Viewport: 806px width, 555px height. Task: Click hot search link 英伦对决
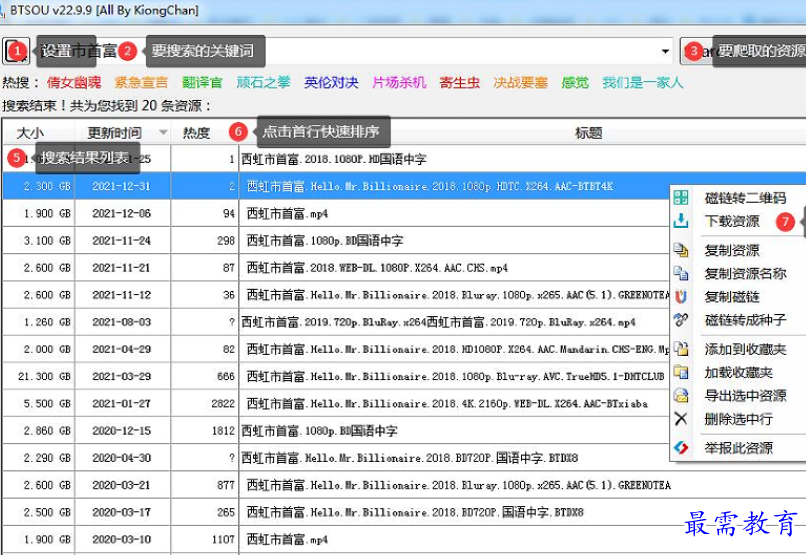[331, 82]
